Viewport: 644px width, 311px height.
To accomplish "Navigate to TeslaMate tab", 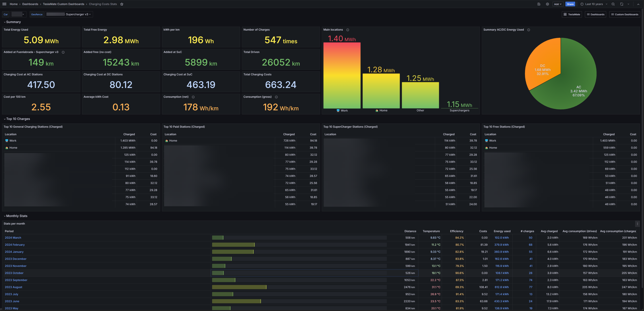I will 573,14.
